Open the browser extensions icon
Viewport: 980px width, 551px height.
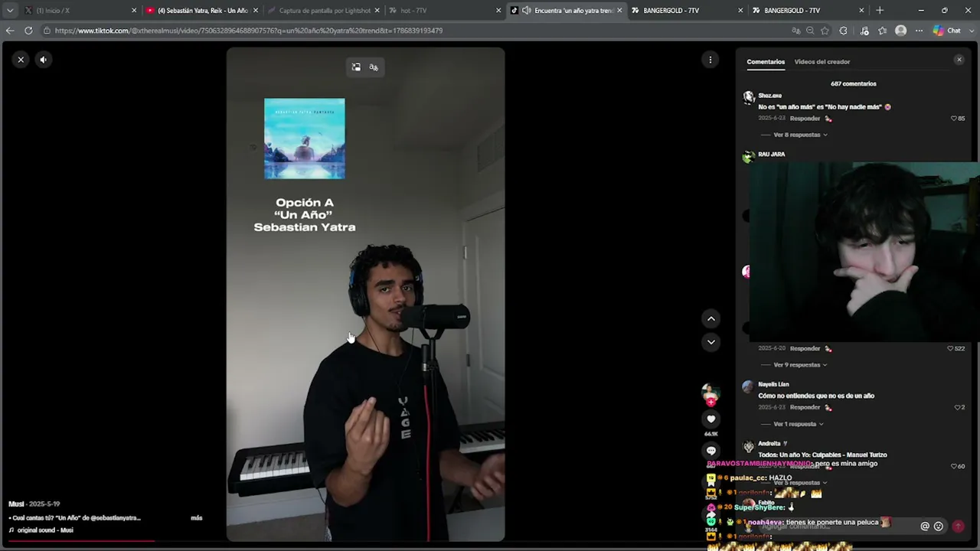(x=843, y=31)
